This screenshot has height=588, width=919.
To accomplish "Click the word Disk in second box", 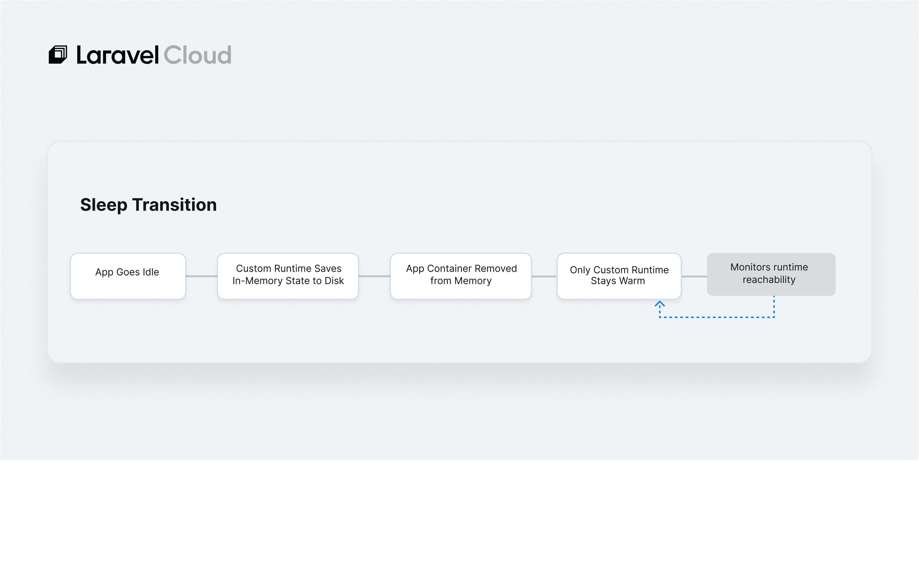I will point(334,281).
